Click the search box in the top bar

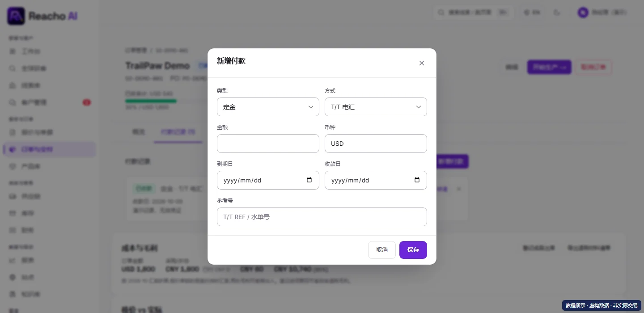point(473,13)
